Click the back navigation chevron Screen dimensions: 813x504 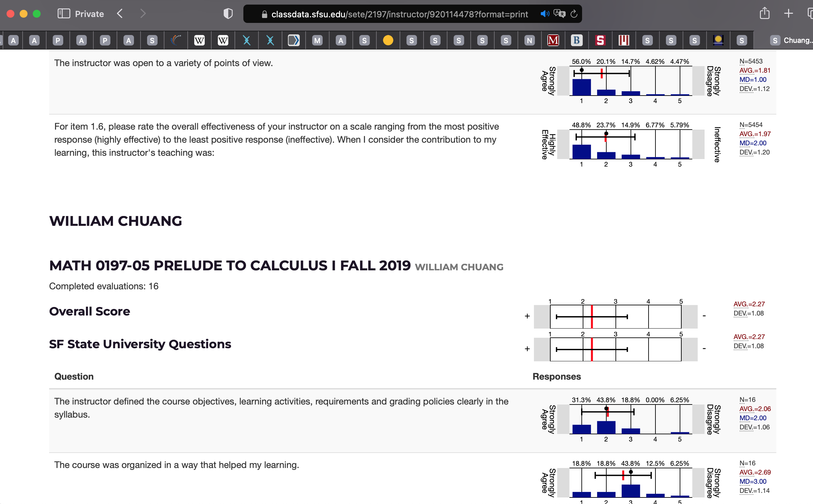click(120, 13)
